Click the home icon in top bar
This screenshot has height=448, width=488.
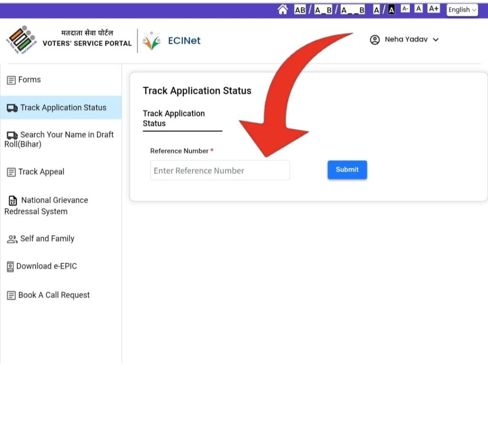pos(283,10)
